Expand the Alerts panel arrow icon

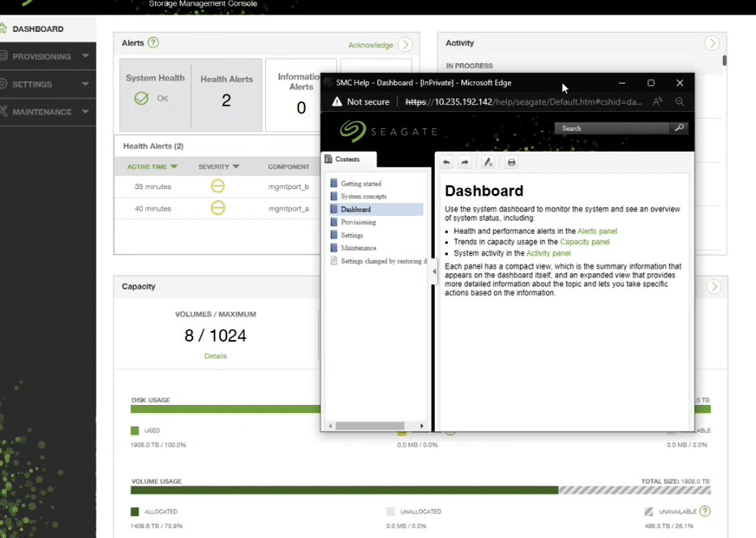(406, 45)
